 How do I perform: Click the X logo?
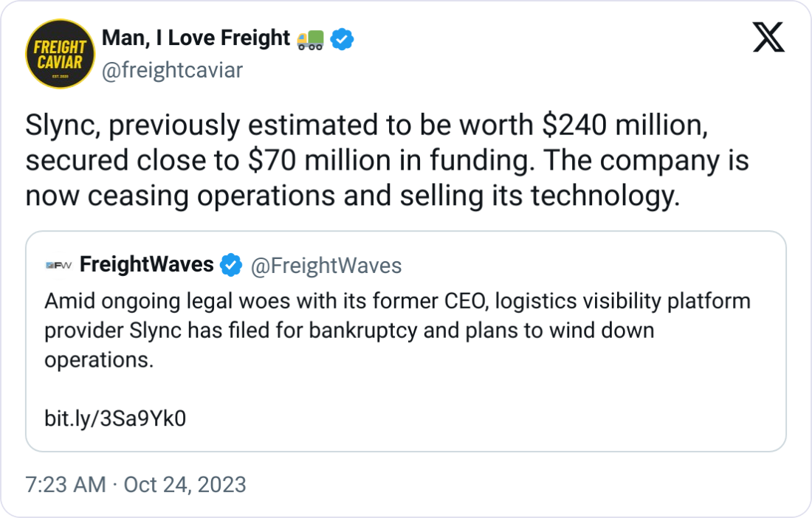(x=768, y=37)
